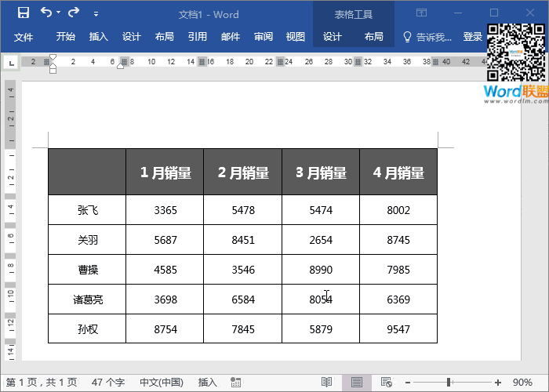Click the zoom out minus icon
549x392 pixels.
click(408, 383)
